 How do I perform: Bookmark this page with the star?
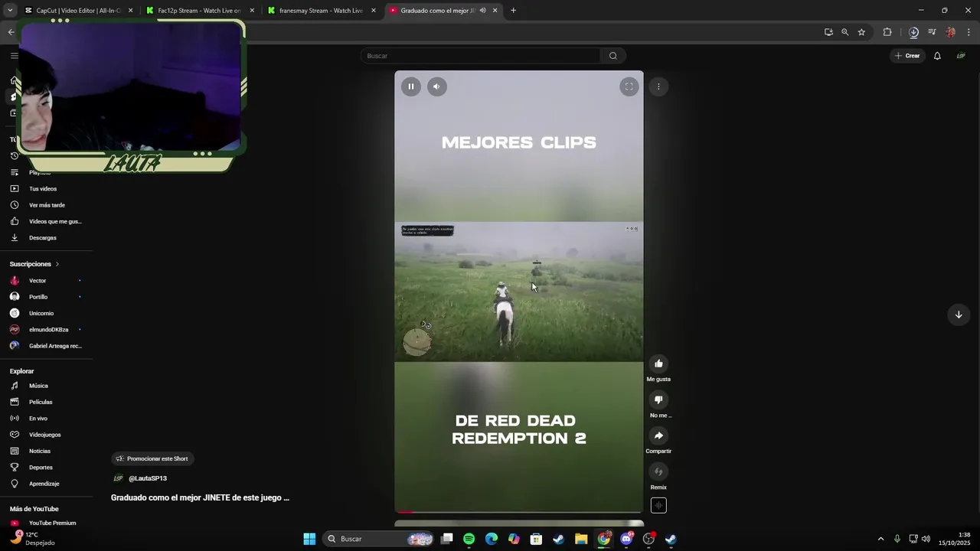point(861,32)
